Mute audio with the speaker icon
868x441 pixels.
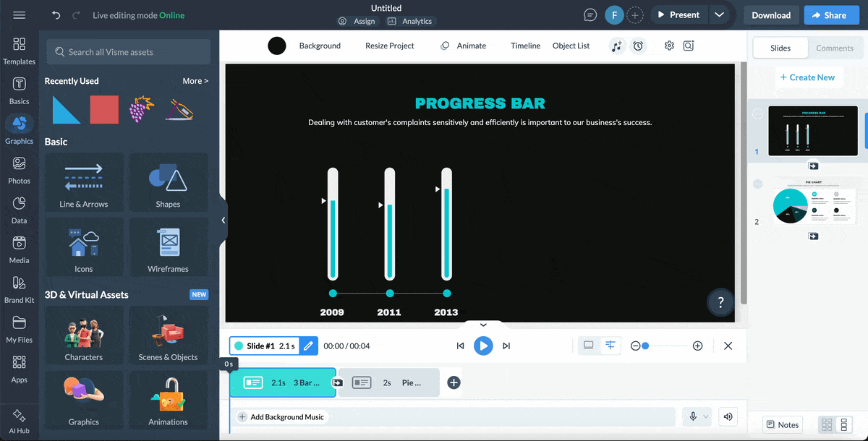728,416
